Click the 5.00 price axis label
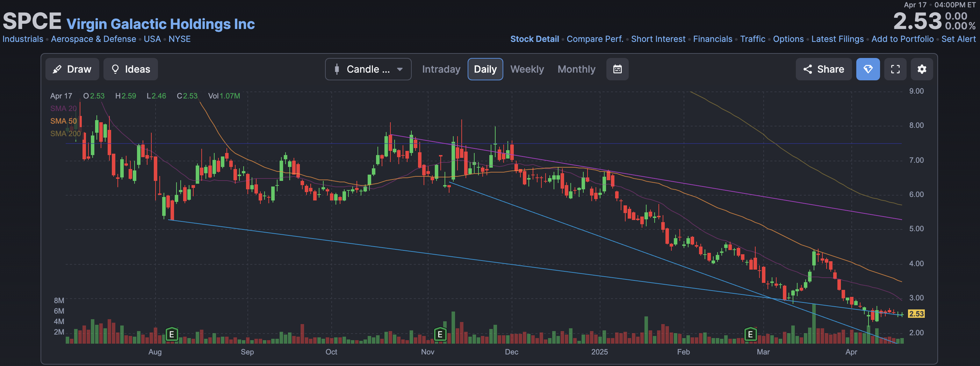Viewport: 980px width, 366px height. [x=916, y=229]
